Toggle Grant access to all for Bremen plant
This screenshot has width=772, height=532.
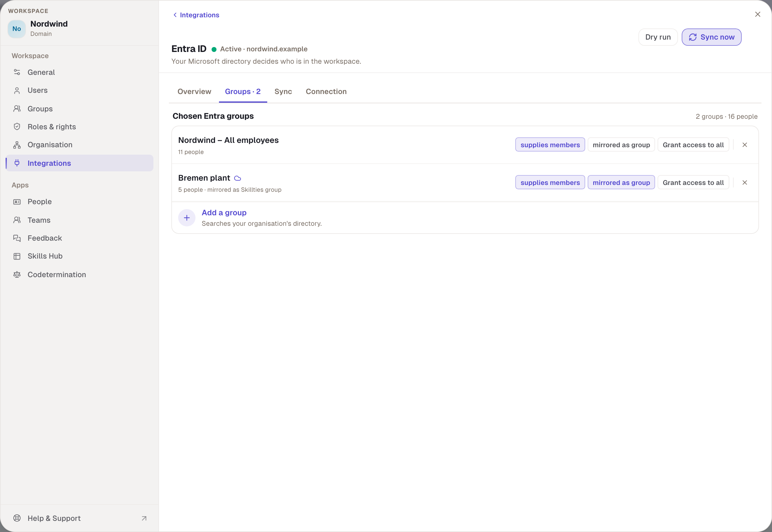pyautogui.click(x=693, y=182)
